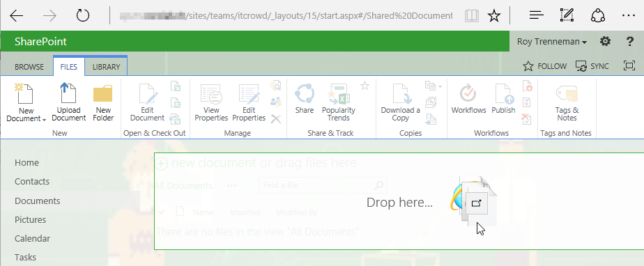Viewport: 644px width, 266px height.
Task: Click the new document plus link
Action: coord(206,163)
